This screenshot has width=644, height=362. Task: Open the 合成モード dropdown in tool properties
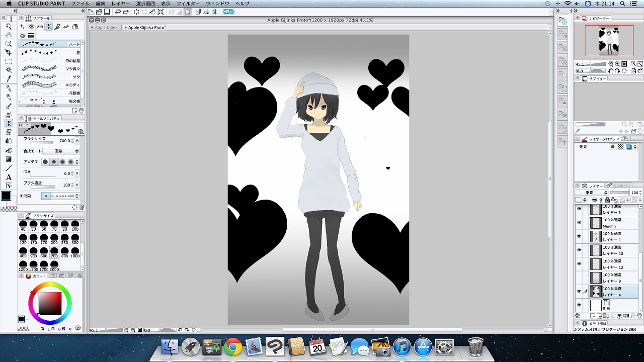pos(60,151)
